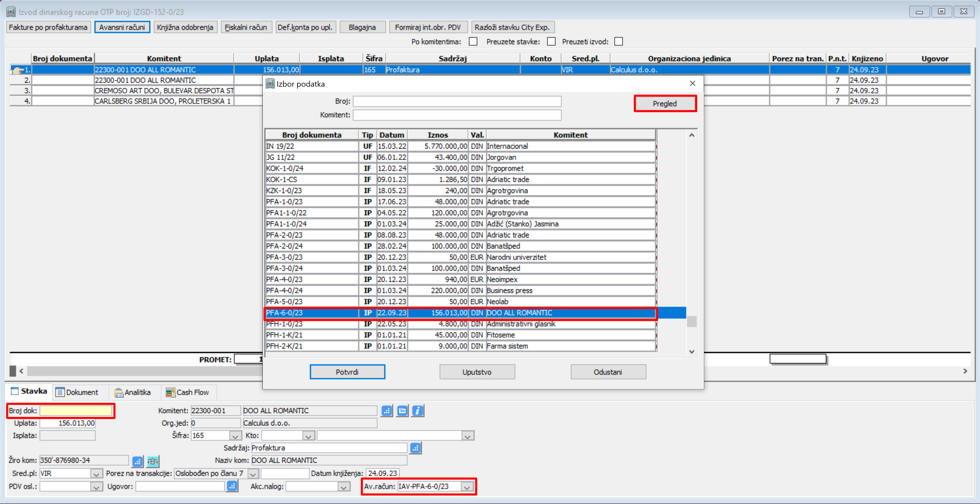The height and width of the screenshot is (504, 980).
Task: Check the Preuzeti izvod box
Action: 619,42
